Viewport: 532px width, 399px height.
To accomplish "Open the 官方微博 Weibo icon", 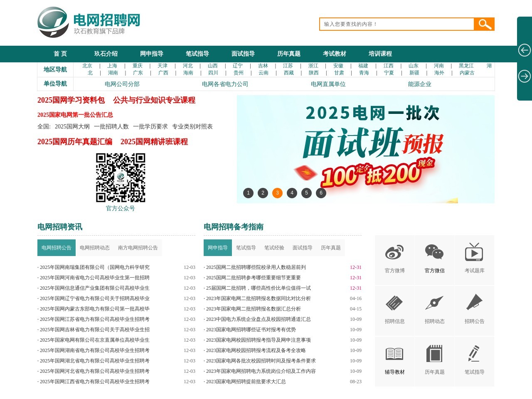I will point(394,253).
